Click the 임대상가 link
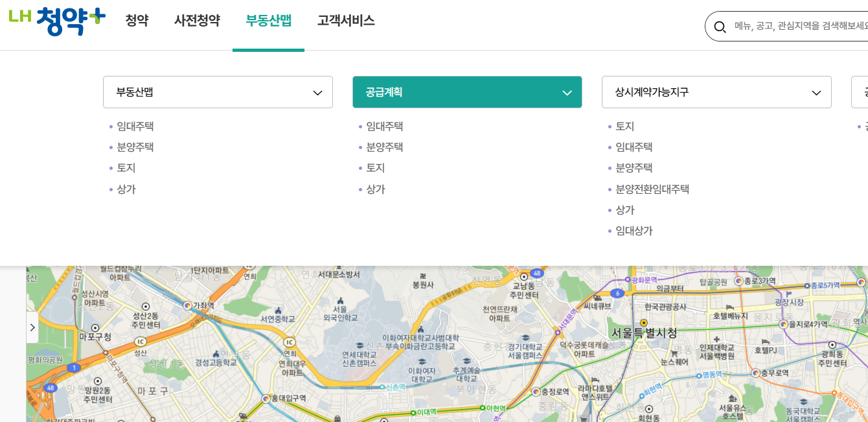This screenshot has width=868, height=422. click(x=634, y=231)
